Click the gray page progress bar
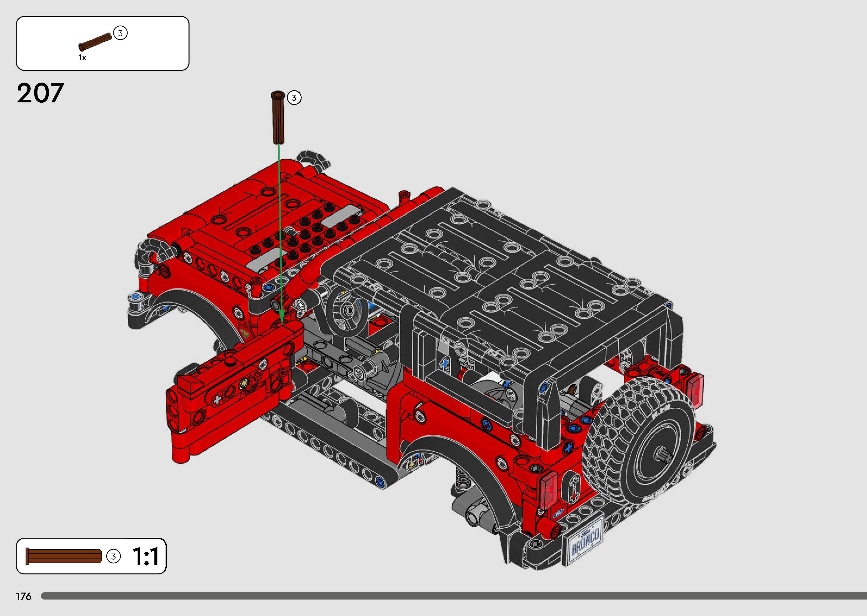Screen dimensions: 867x616 click(452, 596)
